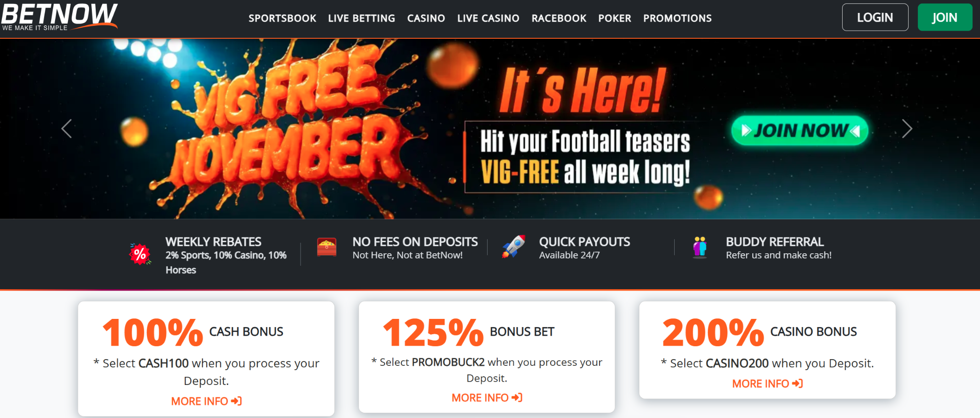This screenshot has height=418, width=980.
Task: Click the rocket quick payouts icon
Action: coord(514,246)
